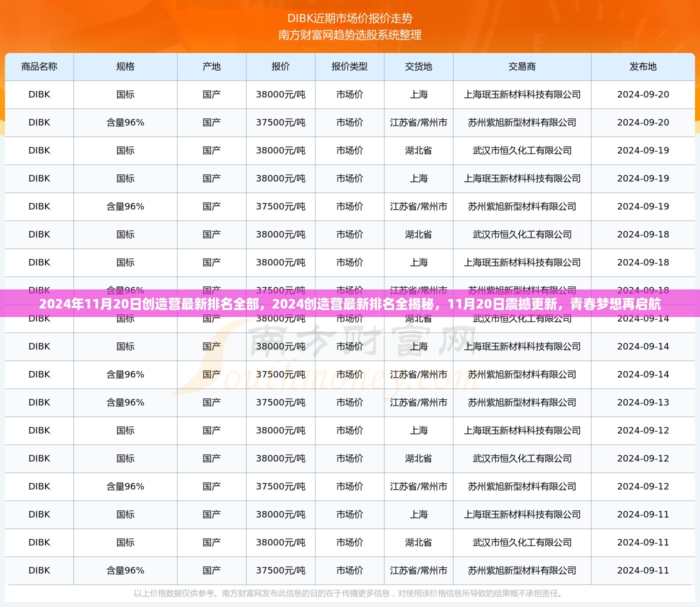Select 苏州紫旭新型材料有限公司 in the 2024-09-20 row
This screenshot has width=700, height=607.
click(x=522, y=122)
